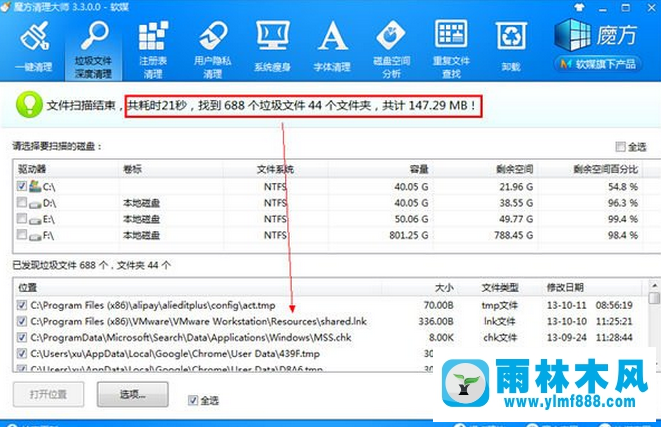The image size is (661, 427).
Task: Uncheck the shared.lnk file row
Action: click(22, 321)
